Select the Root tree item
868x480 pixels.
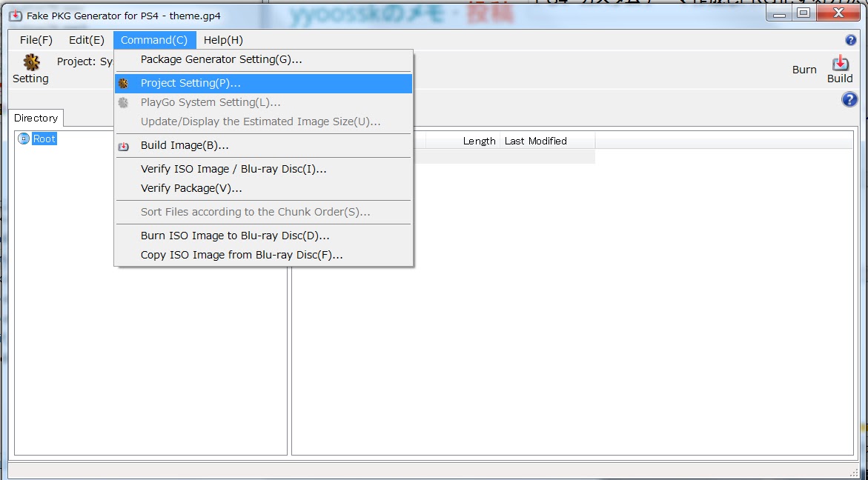pyautogui.click(x=44, y=139)
